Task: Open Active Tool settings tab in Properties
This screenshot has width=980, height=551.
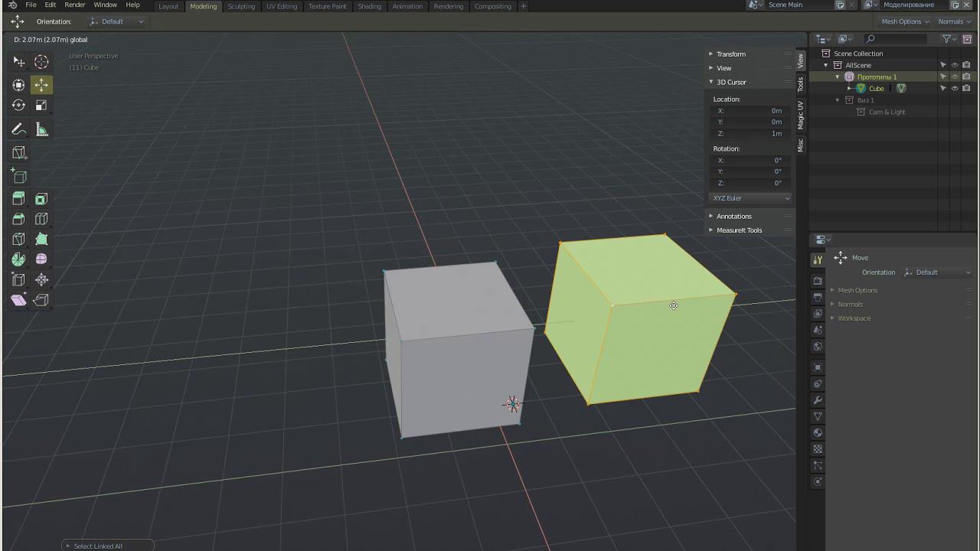Action: (x=818, y=260)
